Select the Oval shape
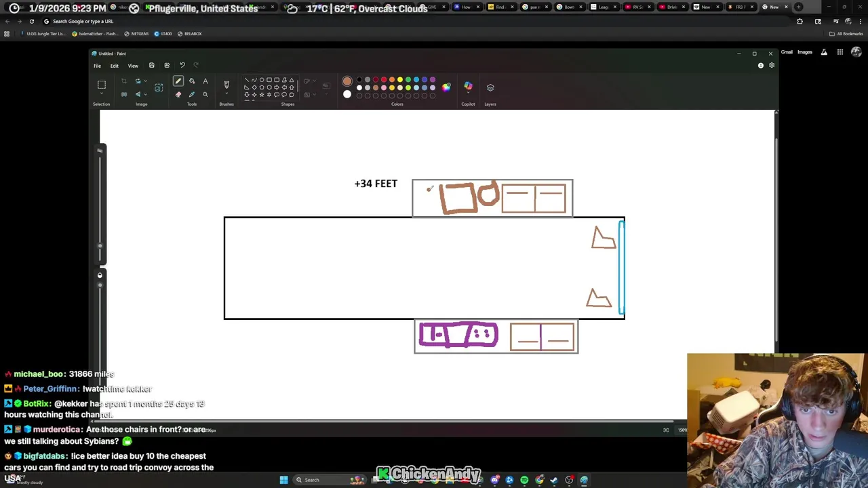 (x=262, y=79)
